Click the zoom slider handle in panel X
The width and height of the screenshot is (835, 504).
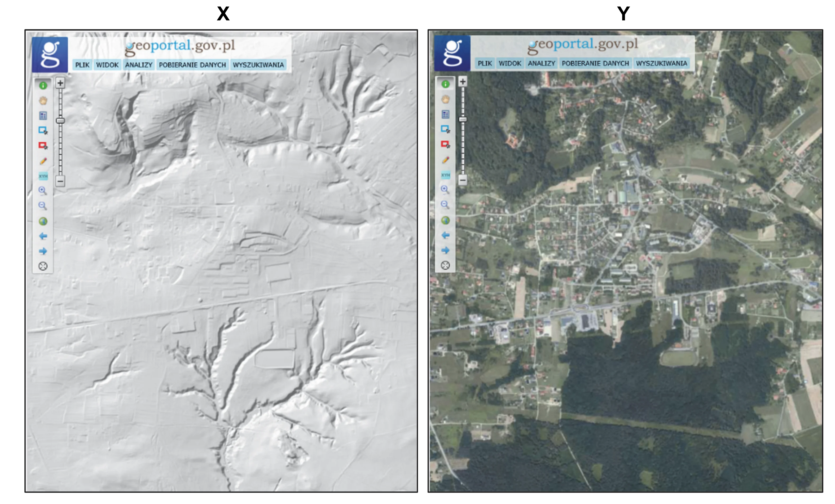(60, 120)
